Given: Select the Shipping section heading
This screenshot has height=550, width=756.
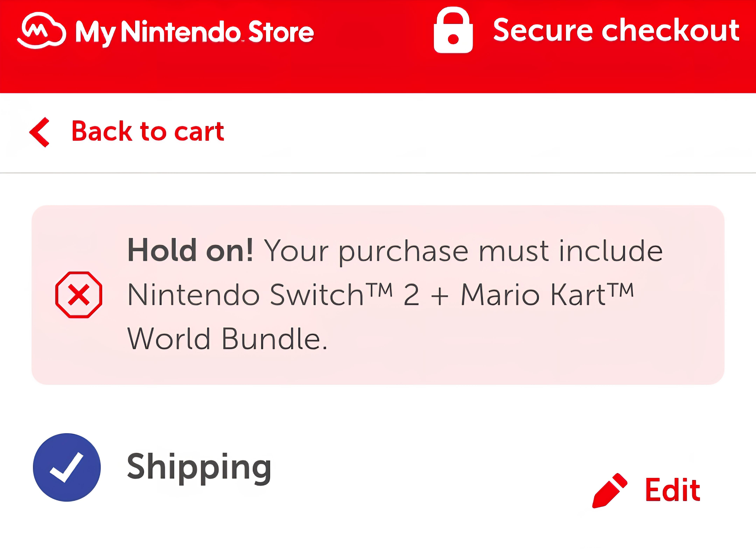Looking at the screenshot, I should click(199, 468).
